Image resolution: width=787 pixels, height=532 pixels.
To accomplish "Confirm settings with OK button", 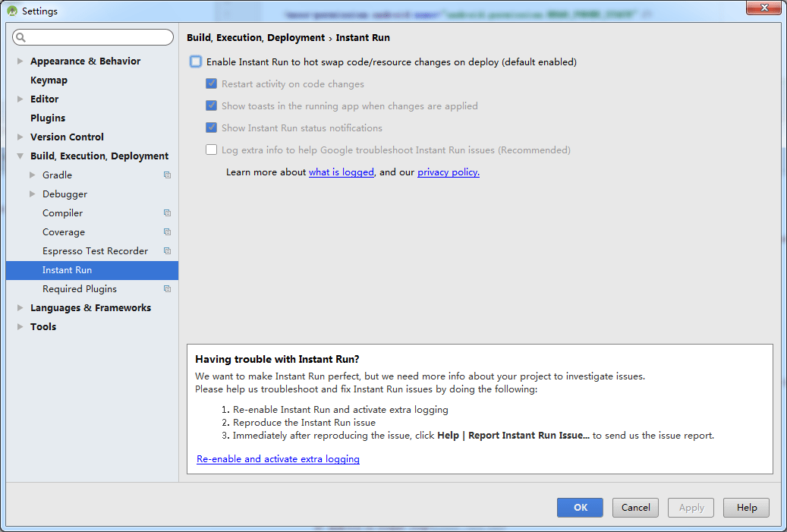I will click(580, 508).
